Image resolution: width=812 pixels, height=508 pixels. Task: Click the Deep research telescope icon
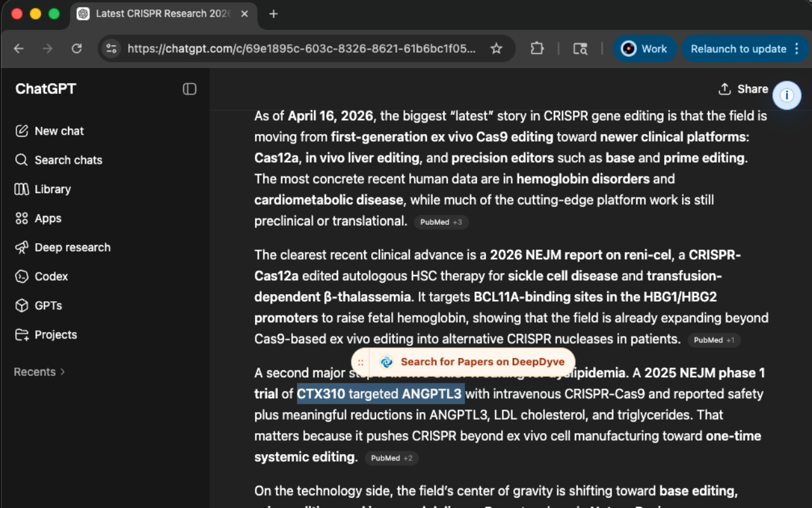click(x=22, y=248)
